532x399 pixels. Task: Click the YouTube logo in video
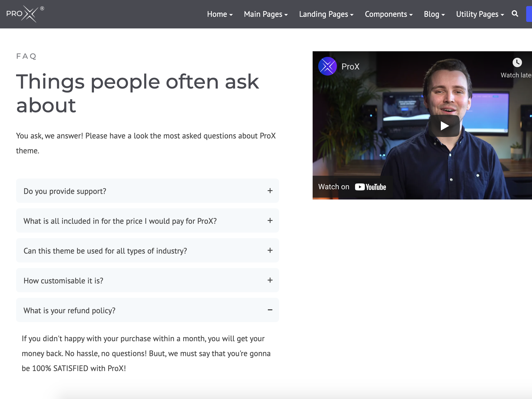click(x=370, y=187)
